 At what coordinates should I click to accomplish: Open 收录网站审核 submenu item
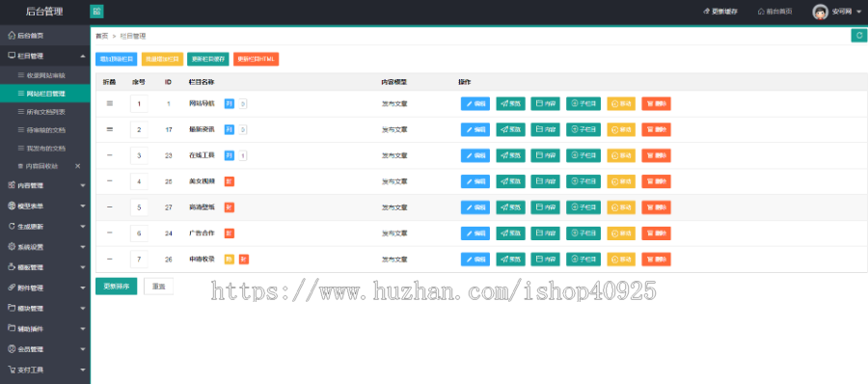pyautogui.click(x=44, y=75)
